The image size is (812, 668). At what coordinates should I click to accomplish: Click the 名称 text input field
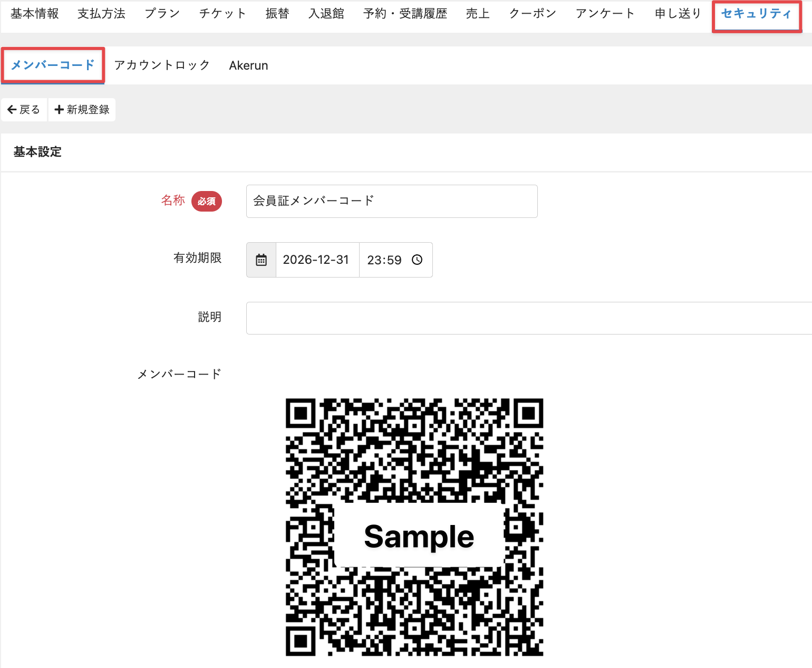click(391, 201)
